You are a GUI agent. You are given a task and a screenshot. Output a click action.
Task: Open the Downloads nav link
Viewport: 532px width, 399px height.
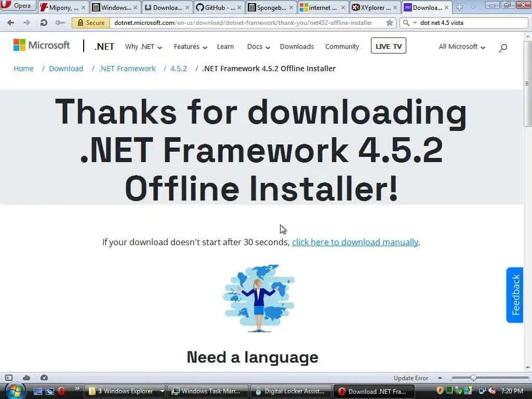pyautogui.click(x=297, y=46)
